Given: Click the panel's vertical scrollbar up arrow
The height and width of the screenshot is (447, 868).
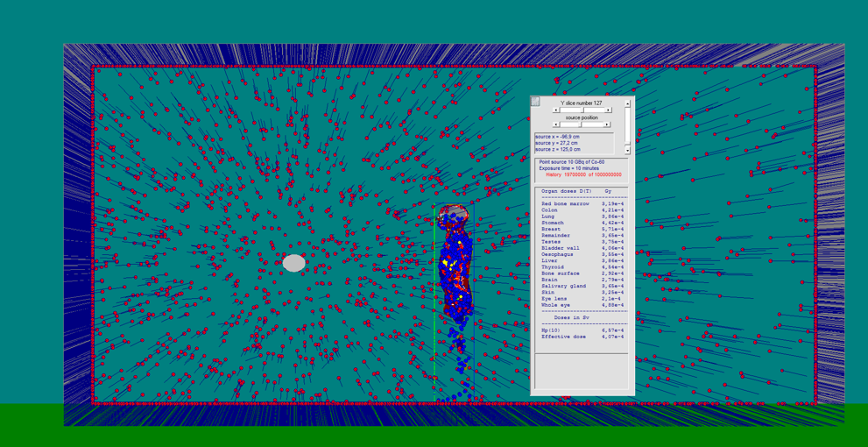Looking at the screenshot, I should pyautogui.click(x=627, y=103).
